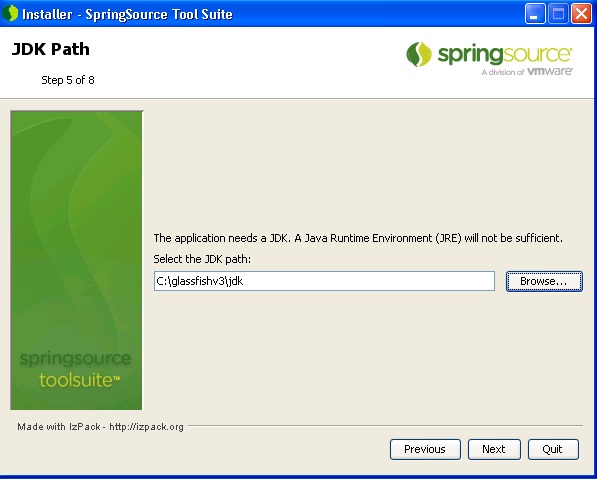Click the 'The application needs a JDK' message
597x479 pixels.
coord(358,238)
